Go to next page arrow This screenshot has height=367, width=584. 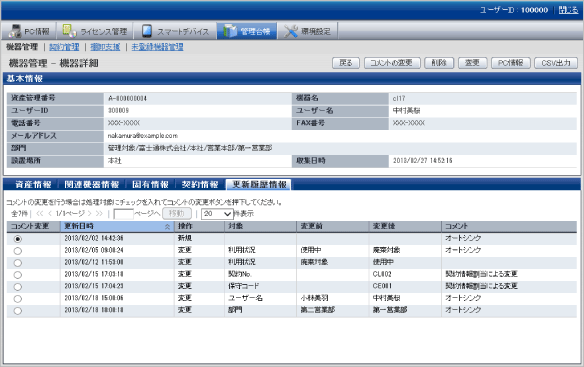click(89, 213)
